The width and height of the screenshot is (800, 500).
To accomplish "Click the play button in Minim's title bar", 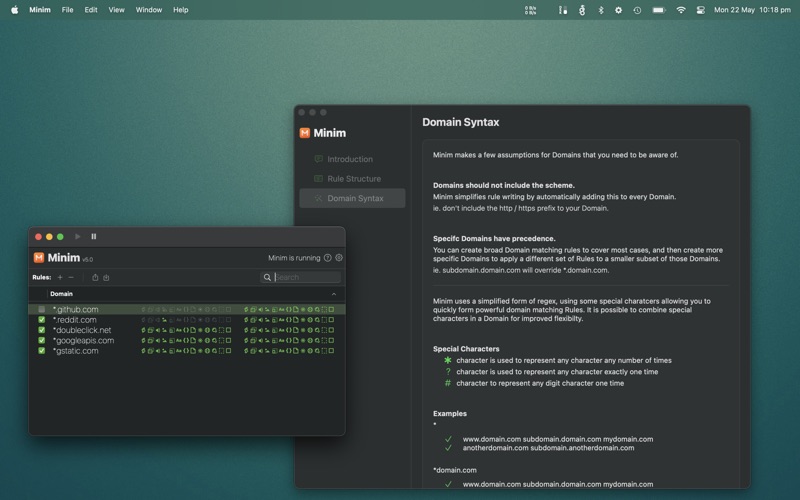I will click(x=78, y=236).
